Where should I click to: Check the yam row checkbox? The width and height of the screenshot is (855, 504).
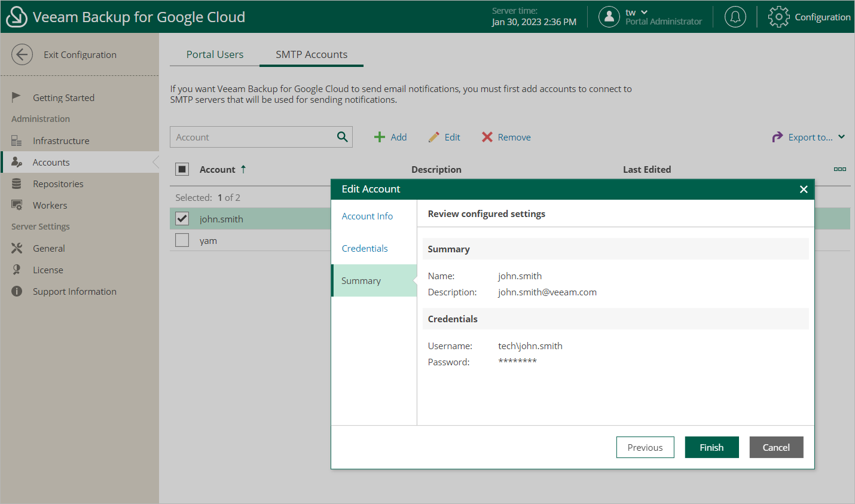pyautogui.click(x=182, y=240)
